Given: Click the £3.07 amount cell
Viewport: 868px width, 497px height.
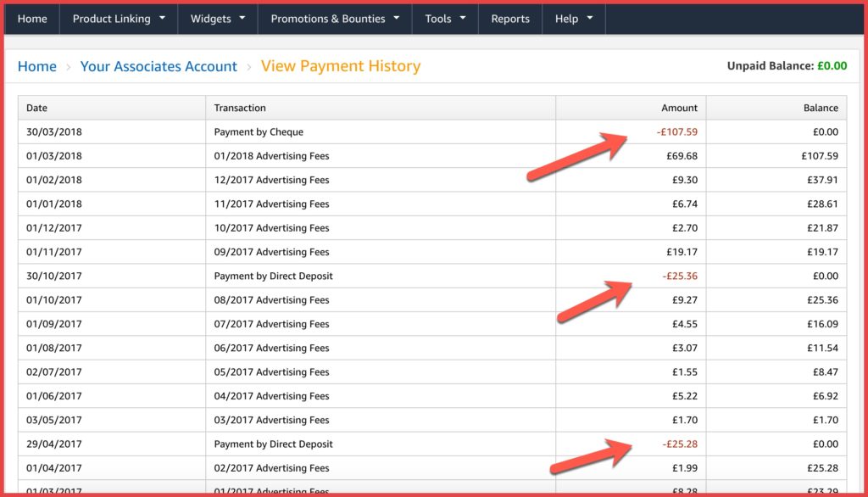Looking at the screenshot, I should tap(631, 348).
